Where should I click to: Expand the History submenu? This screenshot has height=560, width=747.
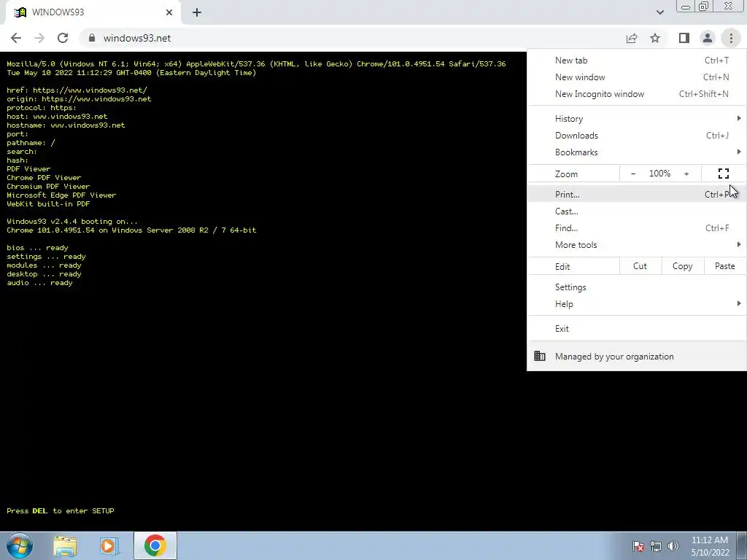(x=636, y=119)
